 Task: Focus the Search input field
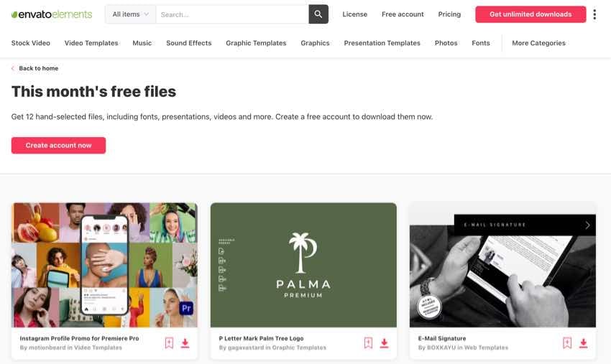[231, 14]
